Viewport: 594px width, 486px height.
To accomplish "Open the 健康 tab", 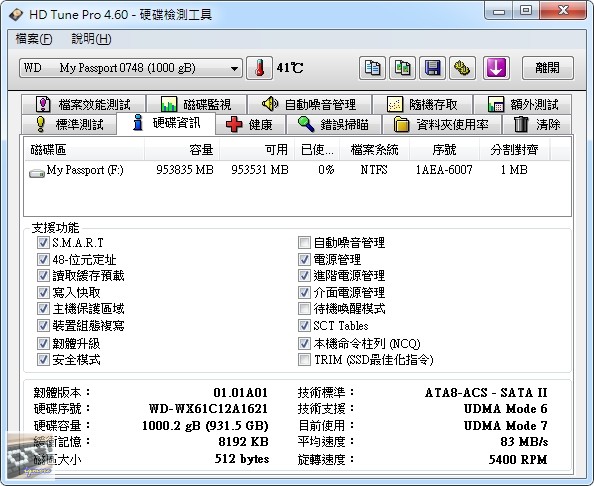I will [250, 124].
